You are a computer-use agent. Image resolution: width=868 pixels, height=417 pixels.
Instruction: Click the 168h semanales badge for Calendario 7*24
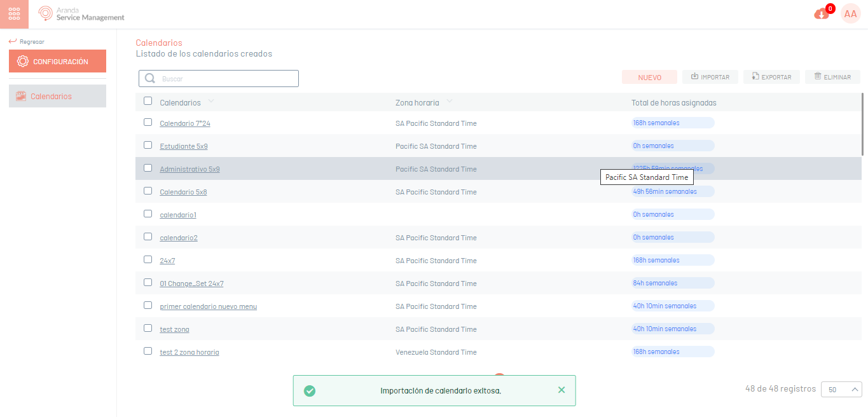673,123
